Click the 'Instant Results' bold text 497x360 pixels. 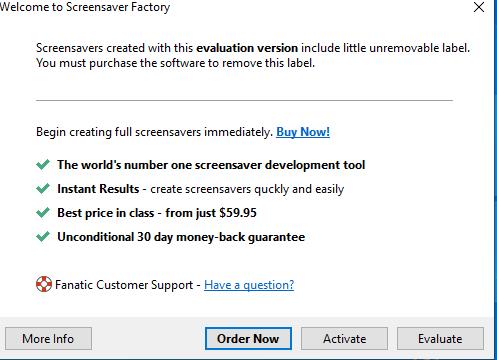pyautogui.click(x=98, y=189)
